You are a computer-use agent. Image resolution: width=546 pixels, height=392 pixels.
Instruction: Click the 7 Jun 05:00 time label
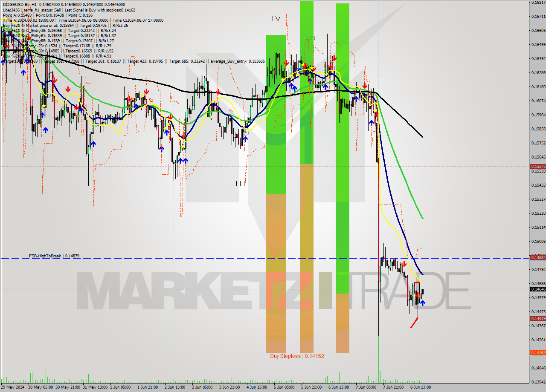366,387
